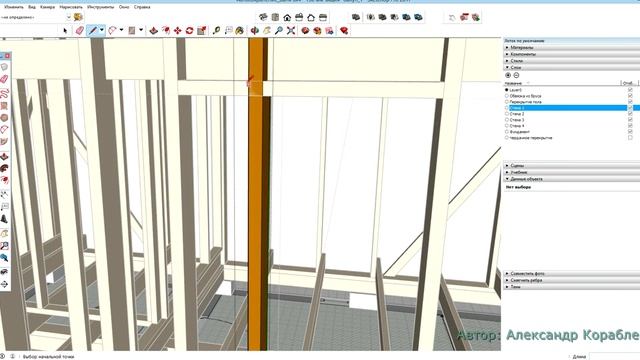The image size is (640, 360).
Task: Switch to Back view house outline
Action: point(311,17)
